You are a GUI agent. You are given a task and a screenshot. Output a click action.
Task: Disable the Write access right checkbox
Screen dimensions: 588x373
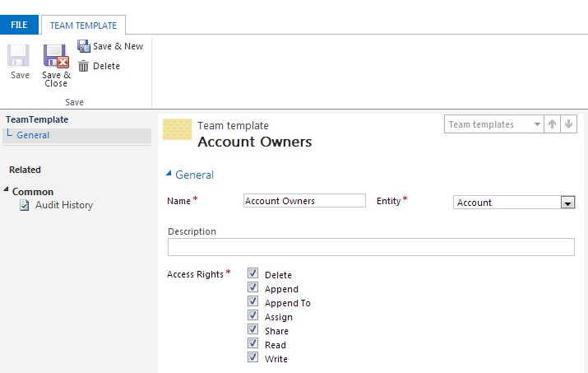pyautogui.click(x=253, y=358)
